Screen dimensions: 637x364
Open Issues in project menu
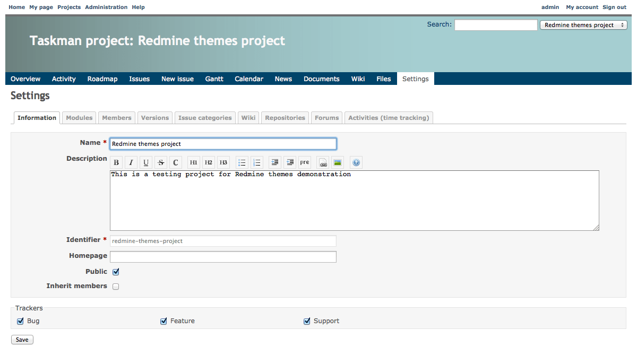[x=140, y=79]
